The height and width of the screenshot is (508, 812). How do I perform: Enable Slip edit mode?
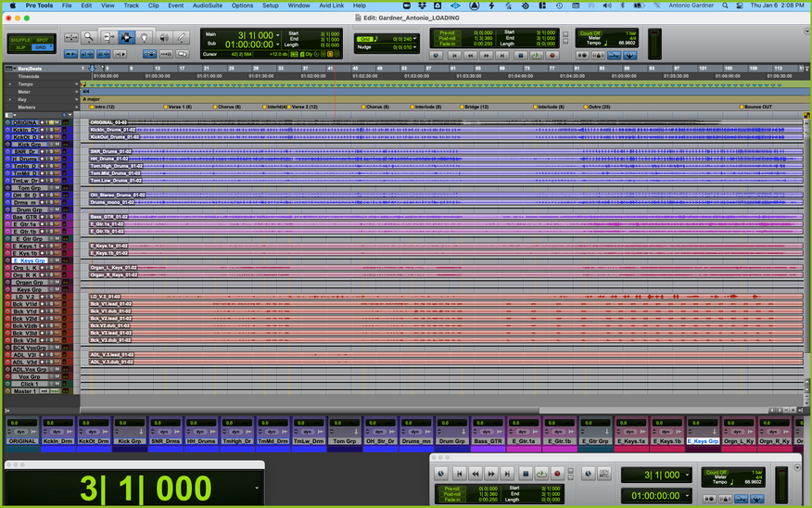(x=20, y=47)
